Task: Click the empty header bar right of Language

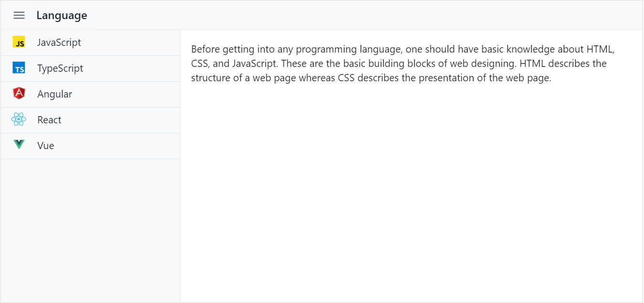Action: (x=363, y=15)
